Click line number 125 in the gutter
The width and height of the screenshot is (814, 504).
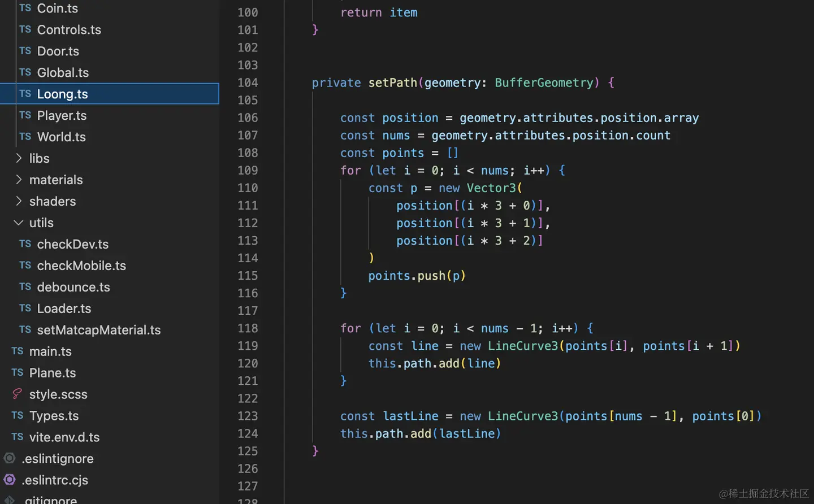tap(248, 451)
